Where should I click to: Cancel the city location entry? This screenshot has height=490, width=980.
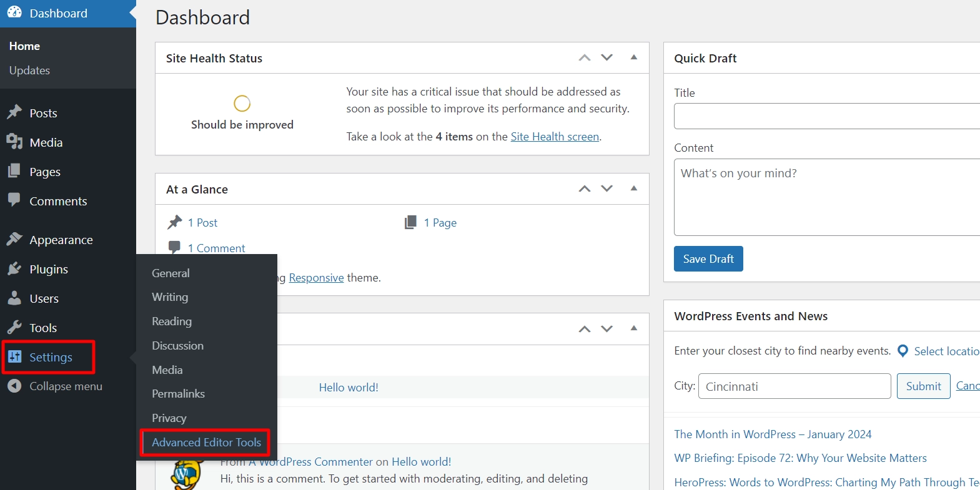pyautogui.click(x=968, y=386)
